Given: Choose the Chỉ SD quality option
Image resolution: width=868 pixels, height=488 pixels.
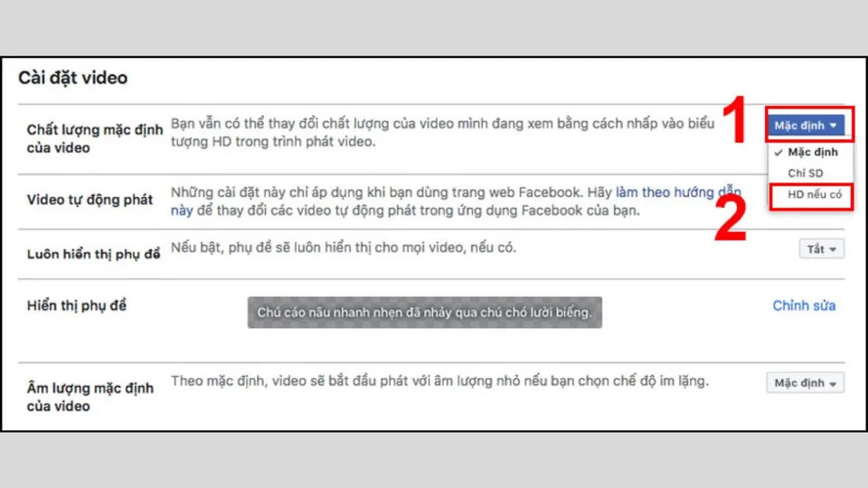Looking at the screenshot, I should coord(807,174).
